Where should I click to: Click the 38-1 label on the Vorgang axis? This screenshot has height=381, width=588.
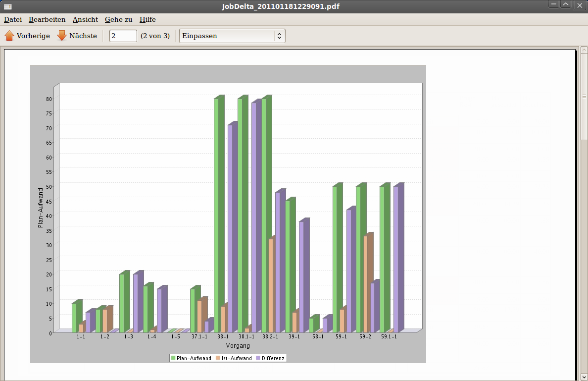tap(223, 337)
